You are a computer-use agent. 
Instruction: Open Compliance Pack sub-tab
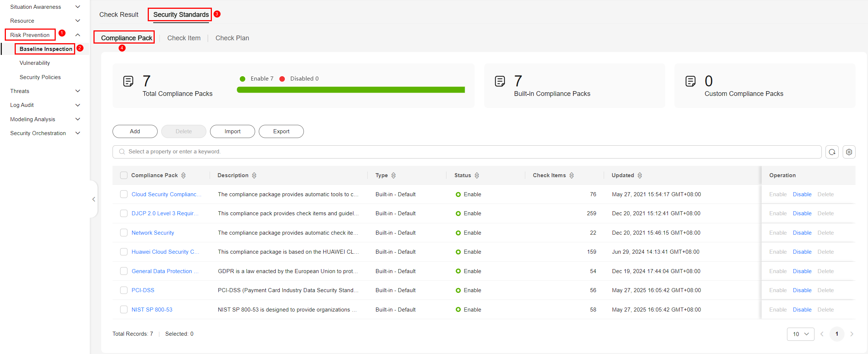[x=126, y=38]
